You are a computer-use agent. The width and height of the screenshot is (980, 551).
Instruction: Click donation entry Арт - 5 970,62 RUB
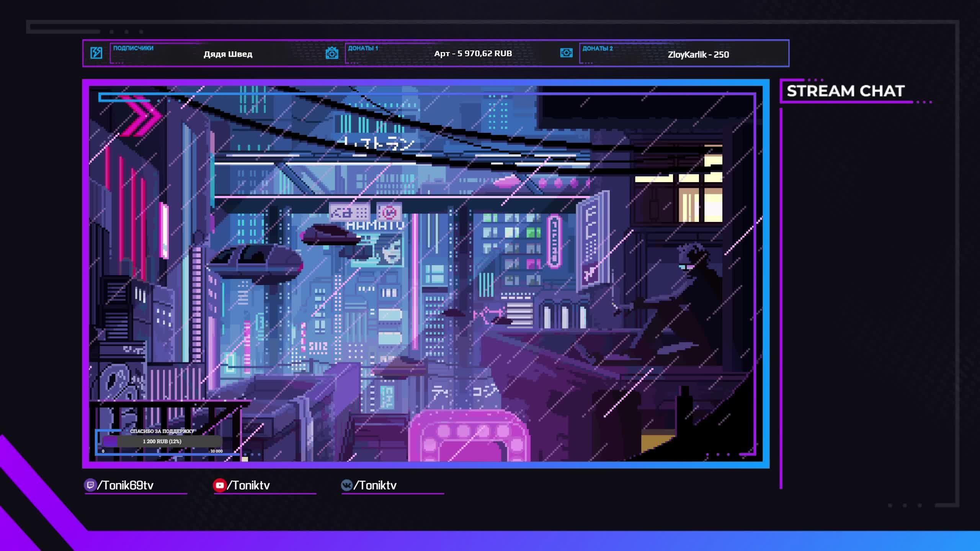coord(473,54)
